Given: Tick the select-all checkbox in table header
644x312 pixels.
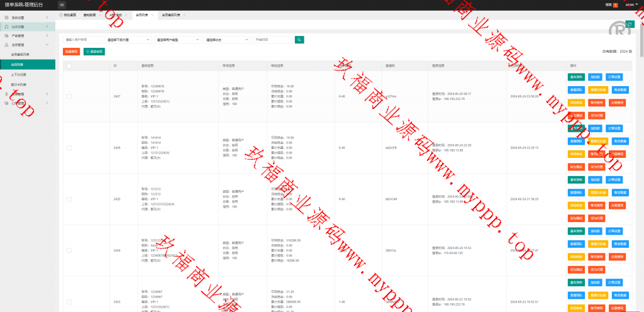Looking at the screenshot, I should pos(69,65).
